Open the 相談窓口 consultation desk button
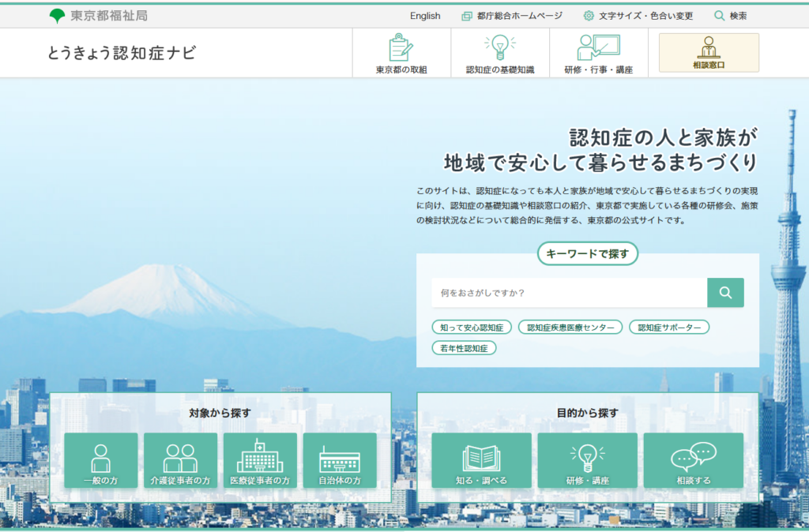The height and width of the screenshot is (532, 809). [x=709, y=53]
